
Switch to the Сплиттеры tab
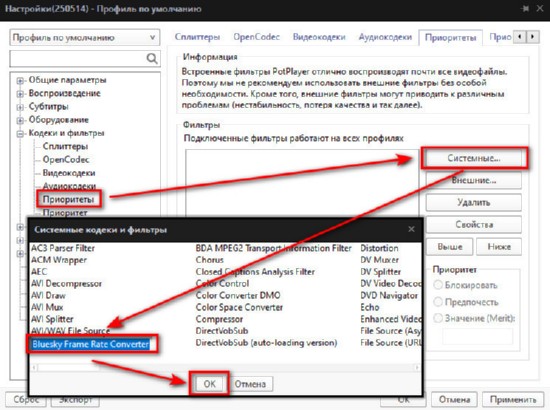pyautogui.click(x=197, y=37)
